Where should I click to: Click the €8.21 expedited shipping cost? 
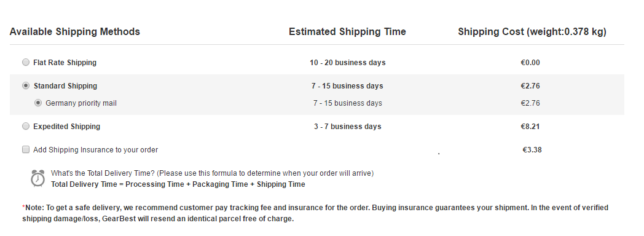(x=530, y=127)
